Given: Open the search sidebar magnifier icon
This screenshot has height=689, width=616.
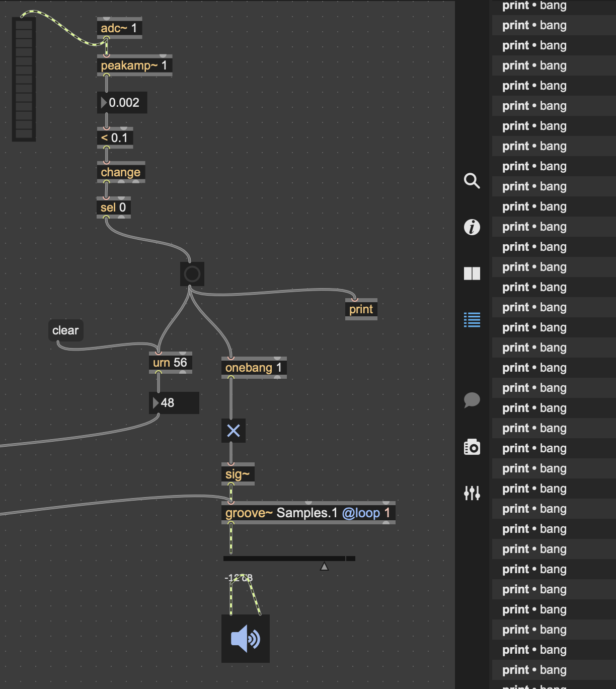Looking at the screenshot, I should [x=472, y=180].
